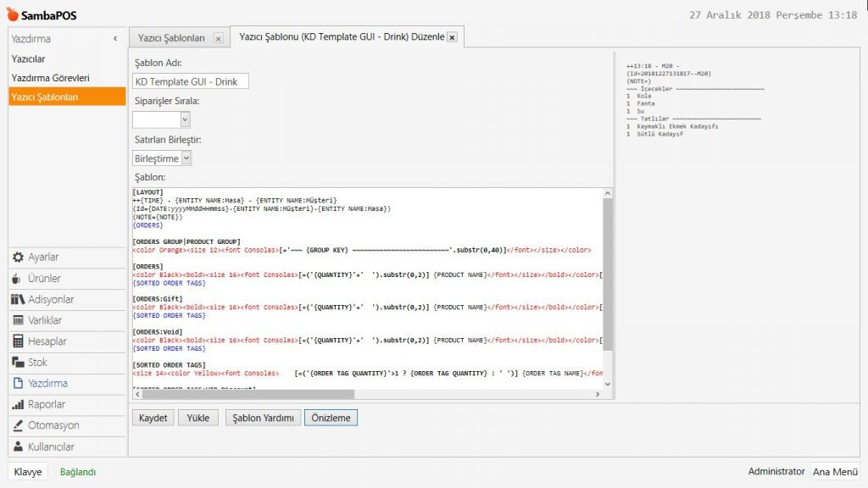Image resolution: width=868 pixels, height=488 pixels.
Task: Open Adisyonlar tickets icon
Action: (17, 300)
